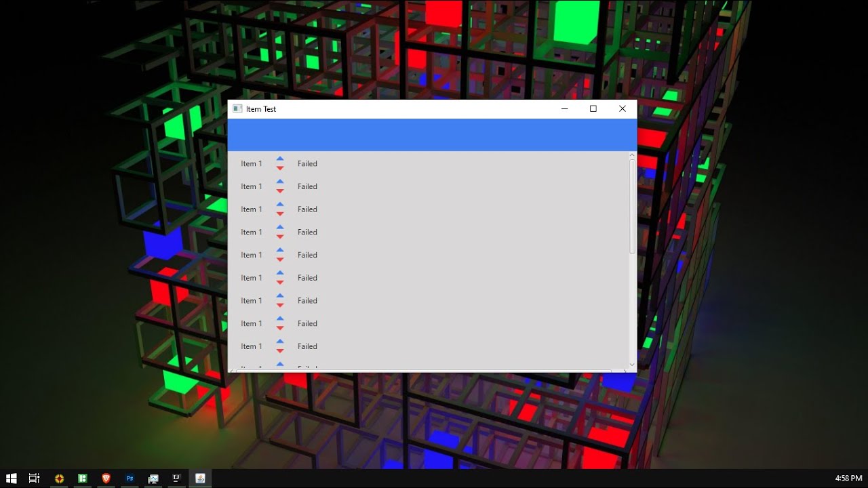The width and height of the screenshot is (868, 488).
Task: Click the red down arrow in the third row
Action: pos(280,214)
